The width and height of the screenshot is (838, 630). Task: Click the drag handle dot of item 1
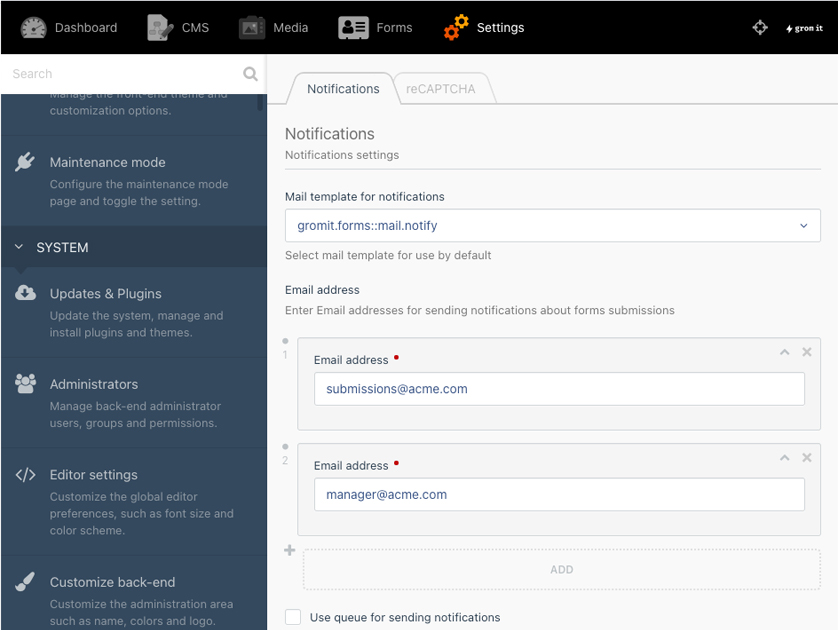[285, 341]
